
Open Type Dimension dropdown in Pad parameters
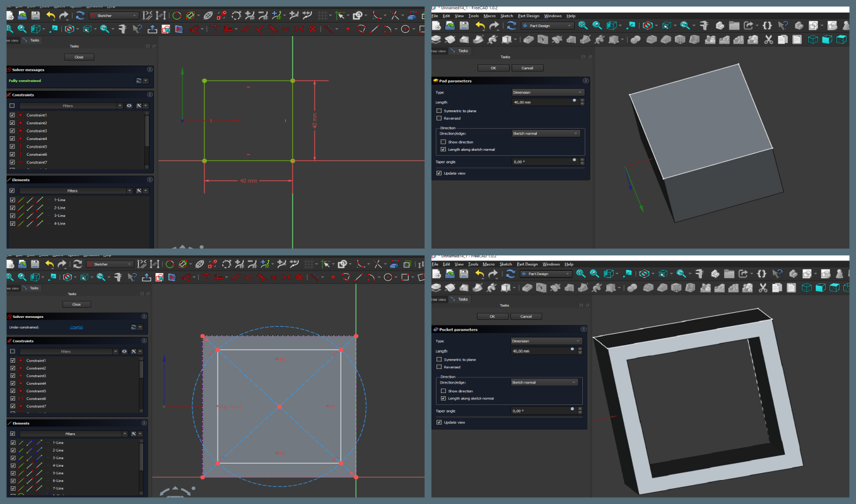pos(548,92)
